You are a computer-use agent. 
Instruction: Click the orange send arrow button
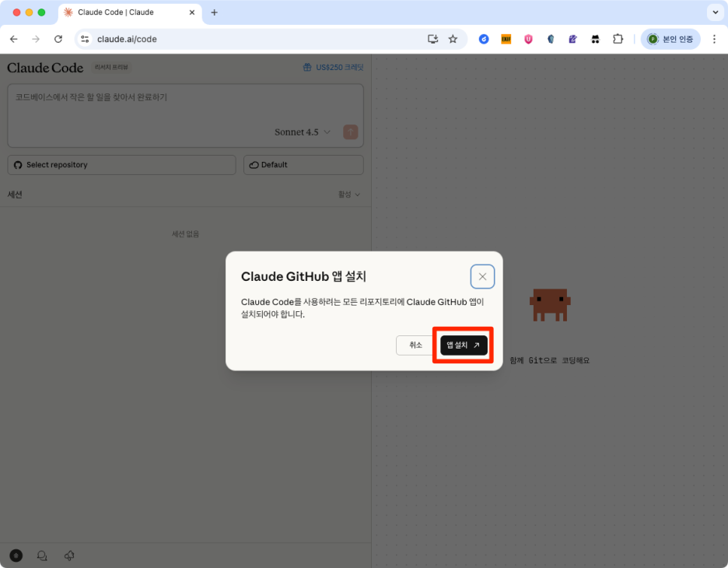351,132
